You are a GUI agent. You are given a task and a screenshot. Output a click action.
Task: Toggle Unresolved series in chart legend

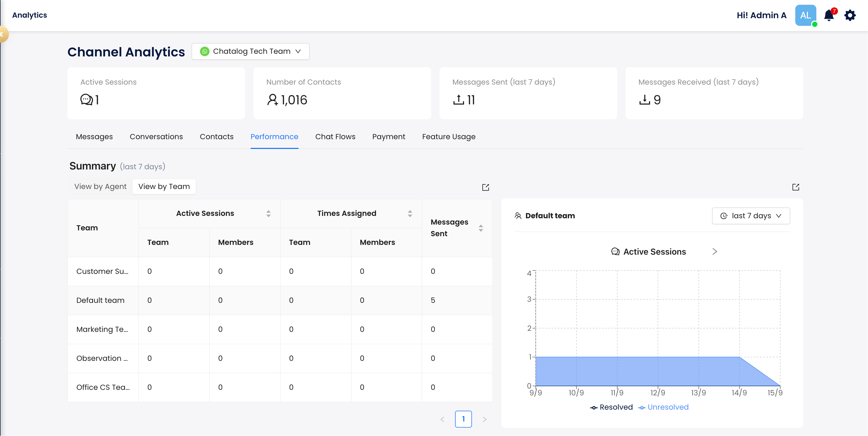click(663, 407)
